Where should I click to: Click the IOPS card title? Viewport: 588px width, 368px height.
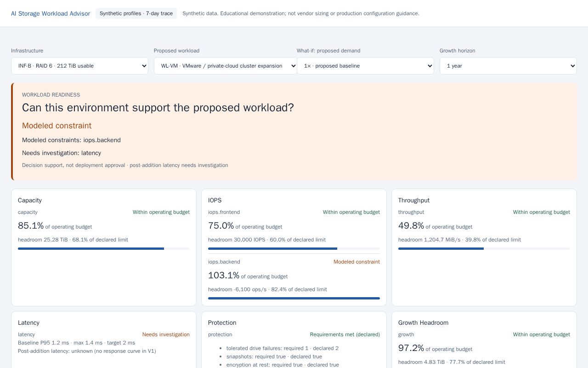click(x=215, y=201)
